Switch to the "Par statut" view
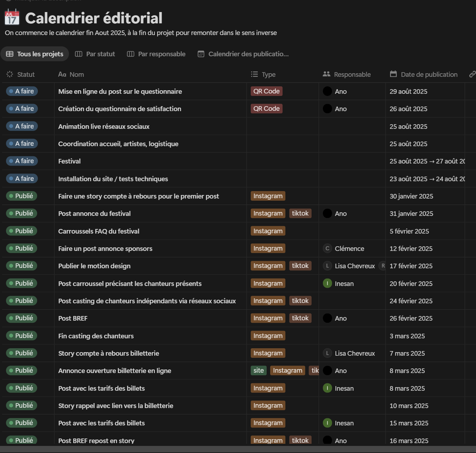The width and height of the screenshot is (476, 453). click(100, 54)
